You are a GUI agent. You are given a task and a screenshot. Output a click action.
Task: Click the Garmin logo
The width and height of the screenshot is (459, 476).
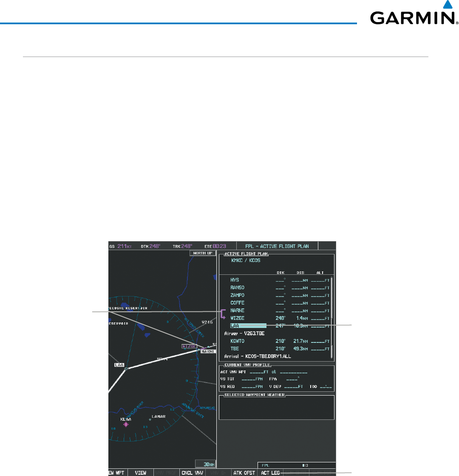[414, 13]
